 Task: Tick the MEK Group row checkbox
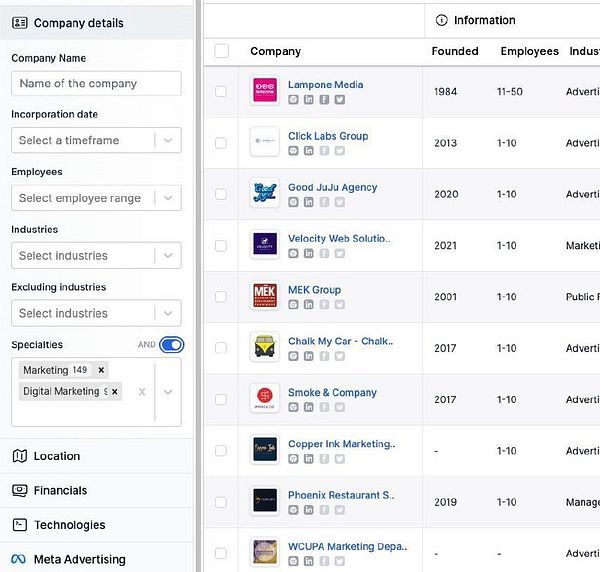coord(221,297)
